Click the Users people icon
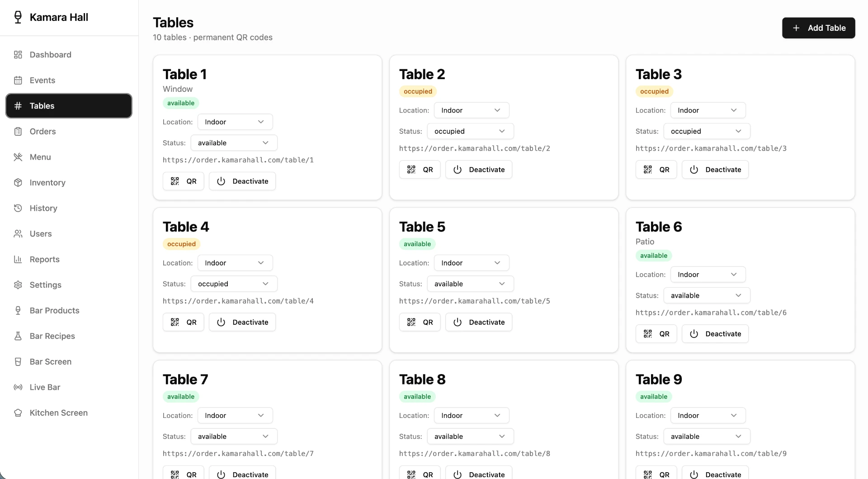Viewport: 868px width, 479px height. coord(18,234)
